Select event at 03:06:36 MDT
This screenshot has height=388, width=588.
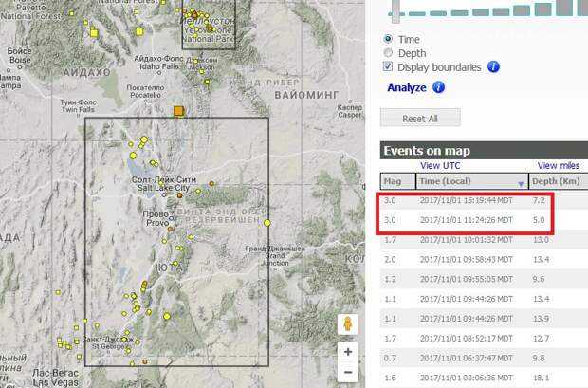click(x=484, y=378)
